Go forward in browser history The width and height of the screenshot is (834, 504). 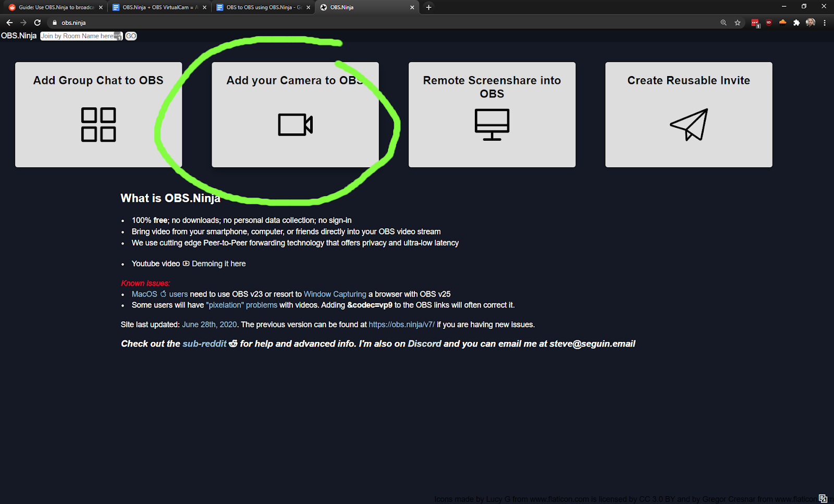(23, 22)
